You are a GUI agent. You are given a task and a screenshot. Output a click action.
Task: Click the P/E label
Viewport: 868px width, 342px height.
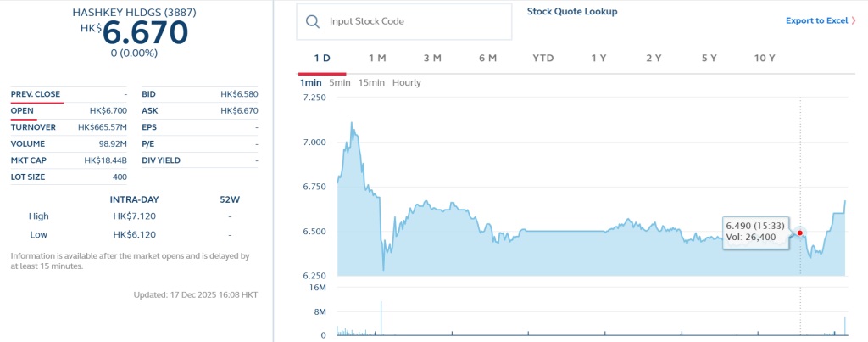(x=149, y=144)
